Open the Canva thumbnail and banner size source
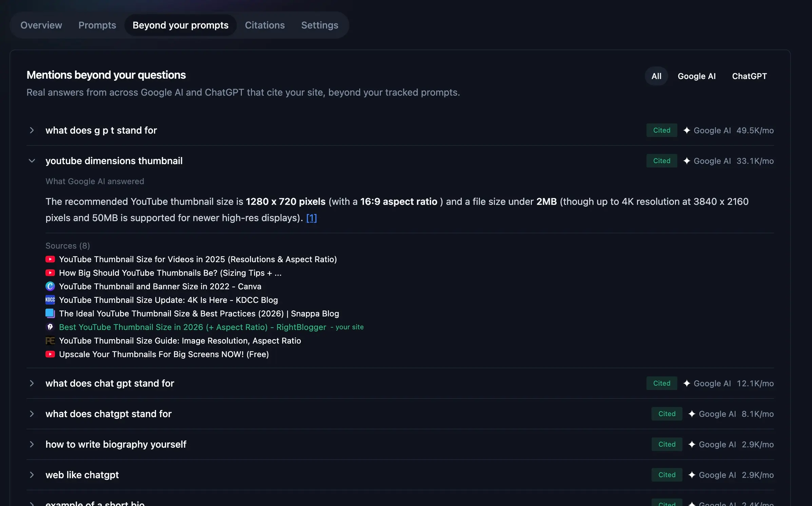The width and height of the screenshot is (812, 506). 160,286
